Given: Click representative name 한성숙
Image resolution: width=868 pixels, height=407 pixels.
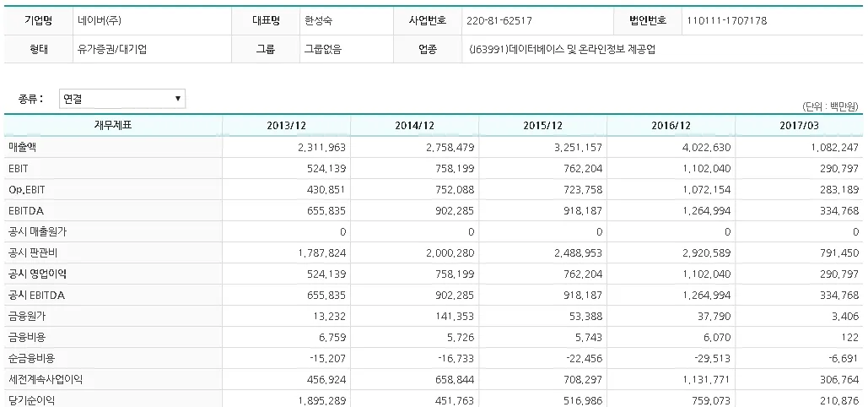Looking at the screenshot, I should click(x=318, y=20).
